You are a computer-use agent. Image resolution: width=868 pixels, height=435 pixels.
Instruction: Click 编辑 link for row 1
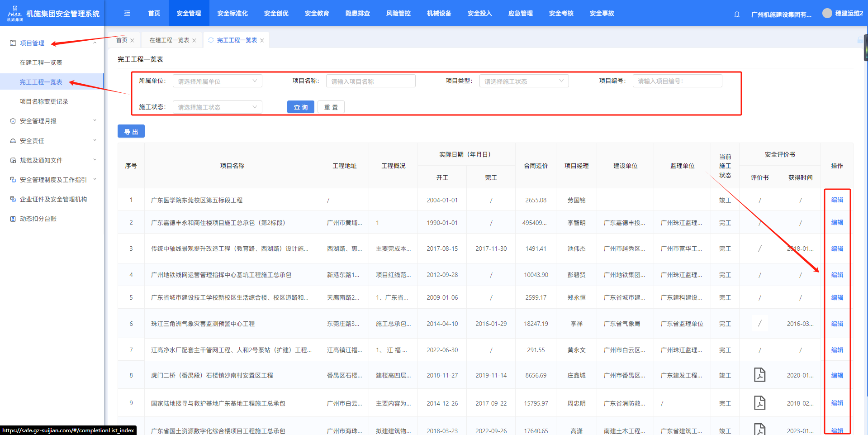[x=837, y=200]
